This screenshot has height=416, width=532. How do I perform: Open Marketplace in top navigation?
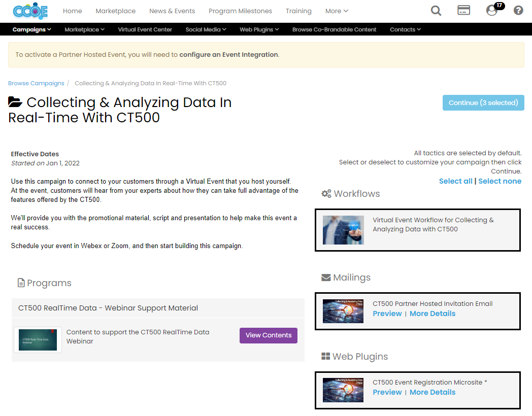pyautogui.click(x=115, y=11)
